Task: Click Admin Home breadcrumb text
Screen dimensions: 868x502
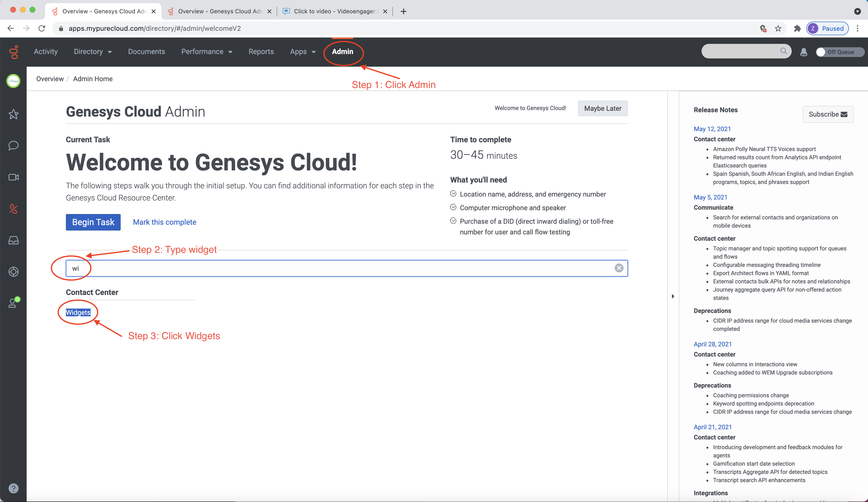Action: click(93, 79)
